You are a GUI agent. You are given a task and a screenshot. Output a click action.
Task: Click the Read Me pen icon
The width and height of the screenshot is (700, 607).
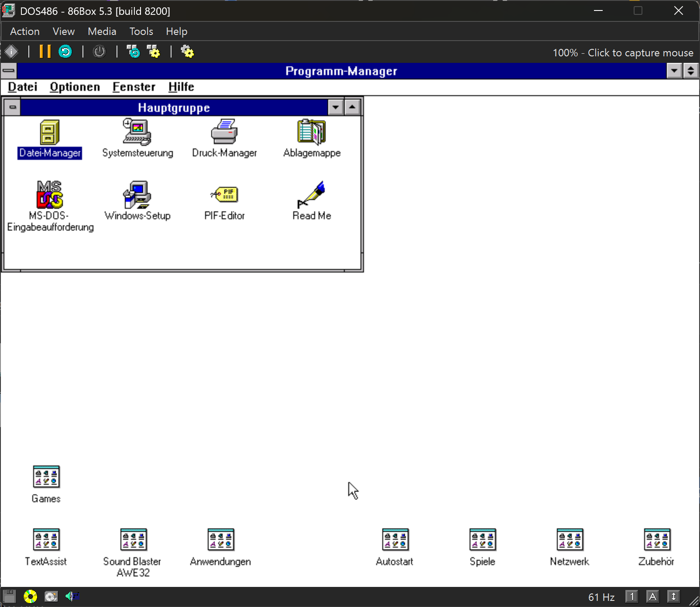(312, 195)
